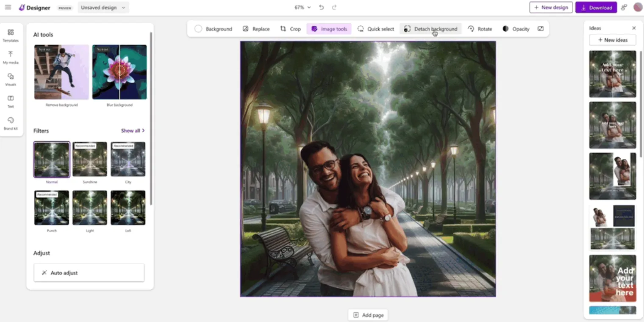Screen dimensions: 644x322
Task: Select the Crop tool
Action: click(x=290, y=29)
